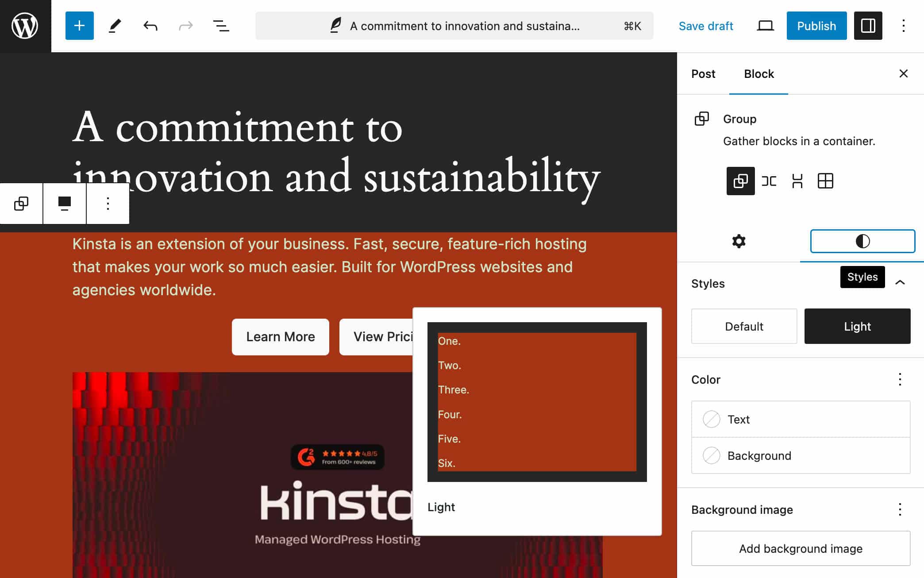924x578 pixels.
Task: Transform Group to Stack variation
Action: click(797, 181)
